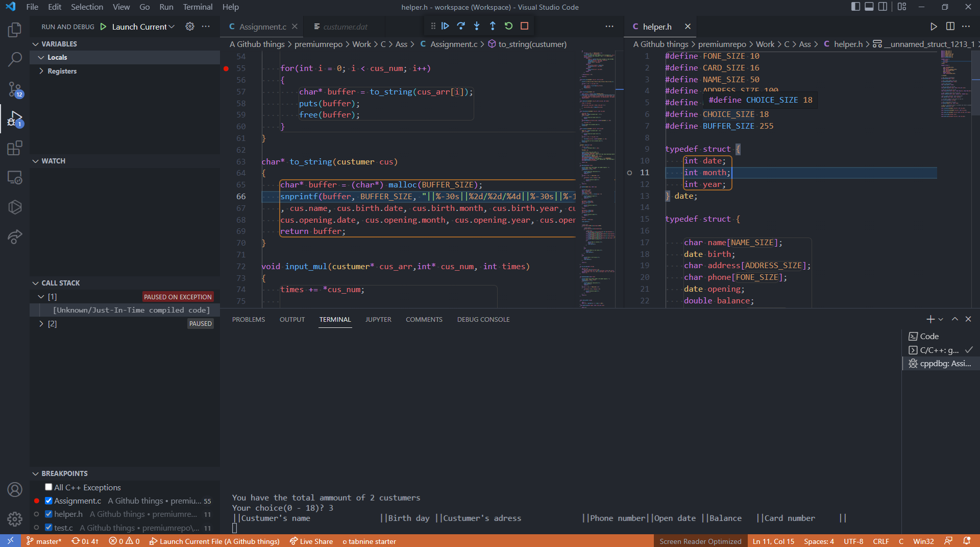980x547 pixels.
Task: Open launch.json via gear icon
Action: 190,27
